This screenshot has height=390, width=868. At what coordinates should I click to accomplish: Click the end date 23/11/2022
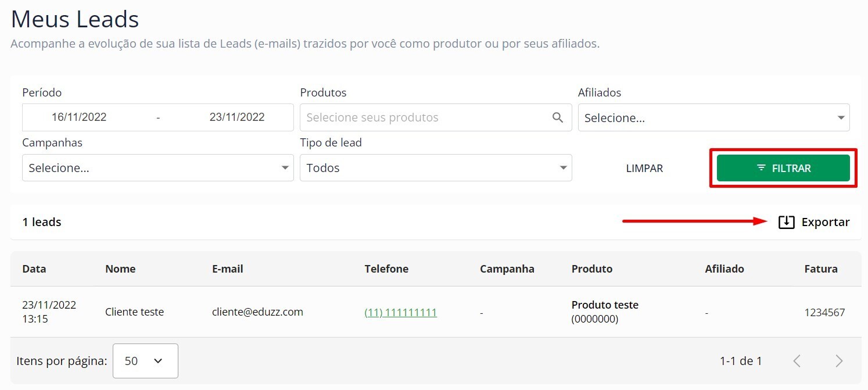[x=237, y=117]
